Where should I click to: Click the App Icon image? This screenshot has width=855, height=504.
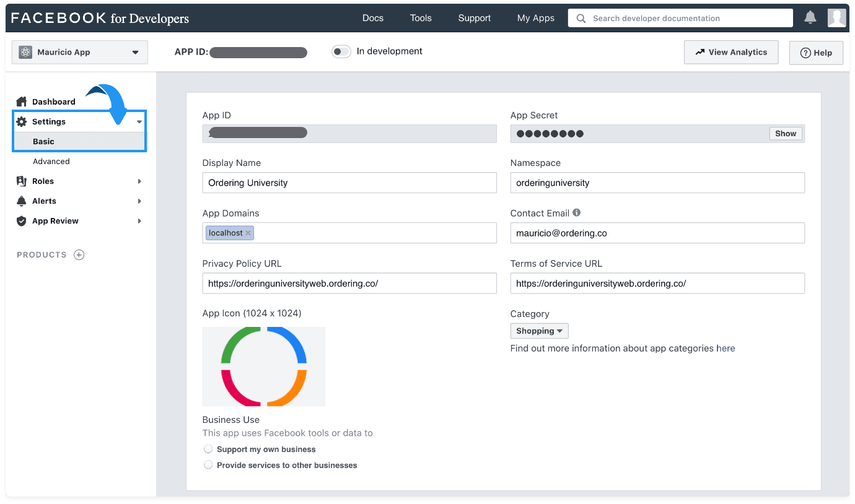[264, 367]
